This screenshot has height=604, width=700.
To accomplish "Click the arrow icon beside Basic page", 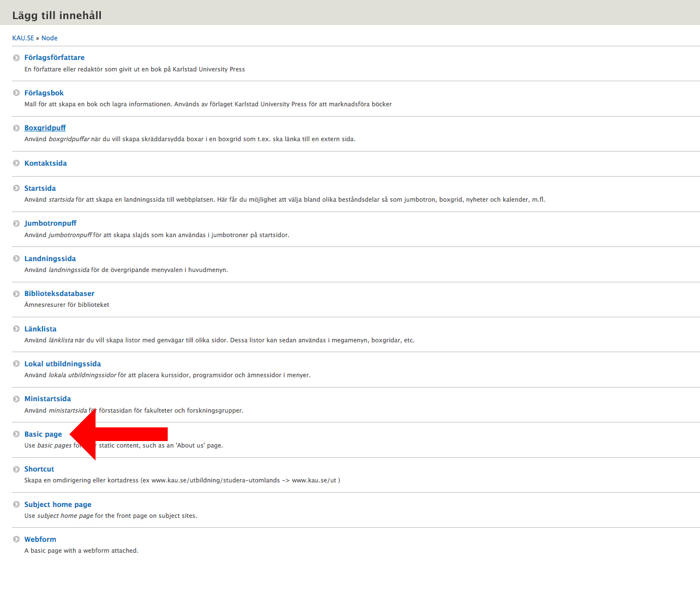I will pyautogui.click(x=16, y=434).
